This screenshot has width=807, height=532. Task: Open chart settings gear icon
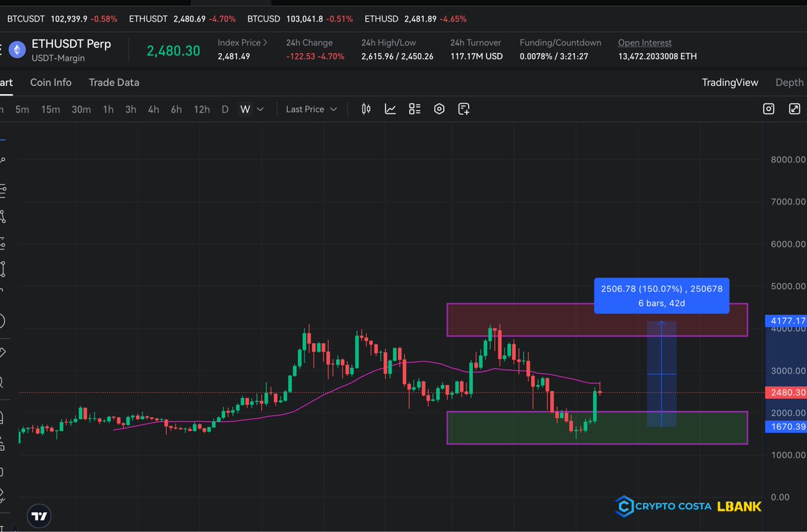click(x=439, y=108)
